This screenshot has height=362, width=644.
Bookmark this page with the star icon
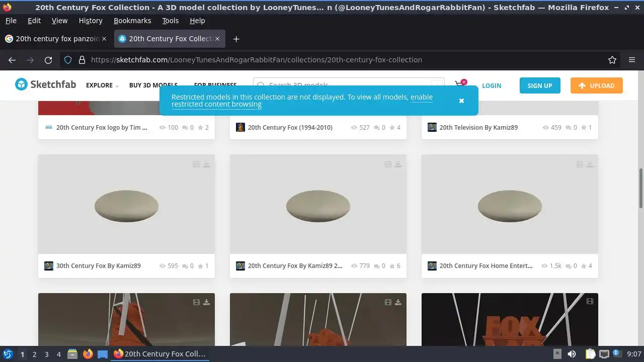tap(612, 60)
